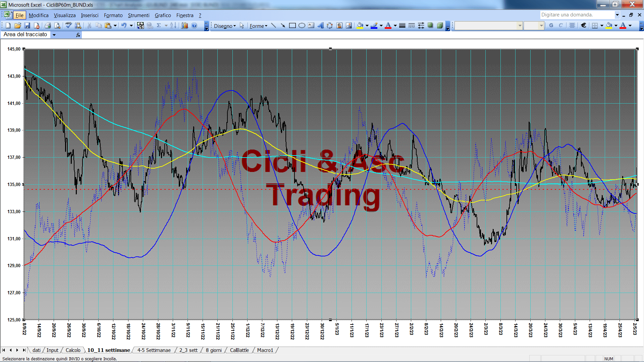Click the insert function fx button
The height and width of the screenshot is (362, 644).
78,35
